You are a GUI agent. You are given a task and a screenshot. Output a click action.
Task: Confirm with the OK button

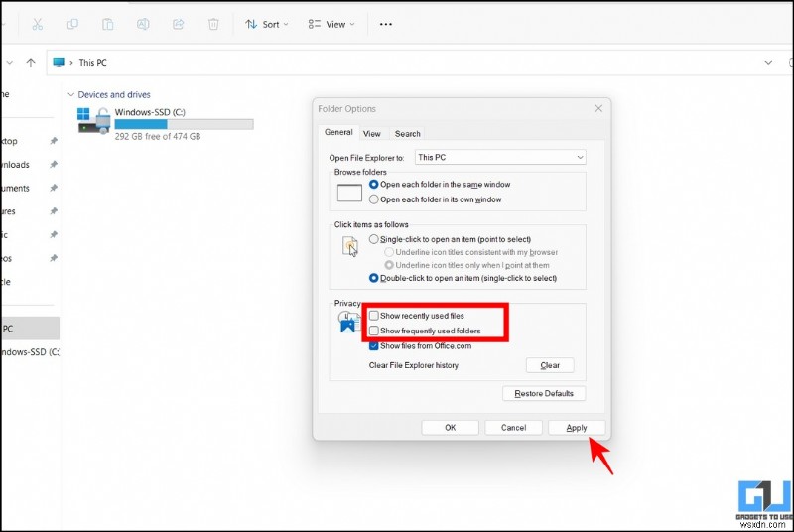[451, 427]
